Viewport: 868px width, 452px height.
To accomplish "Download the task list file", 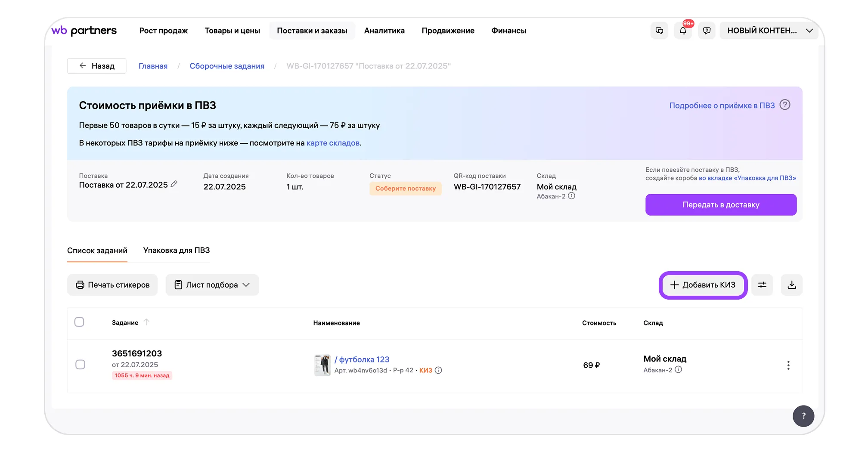I will (x=791, y=285).
